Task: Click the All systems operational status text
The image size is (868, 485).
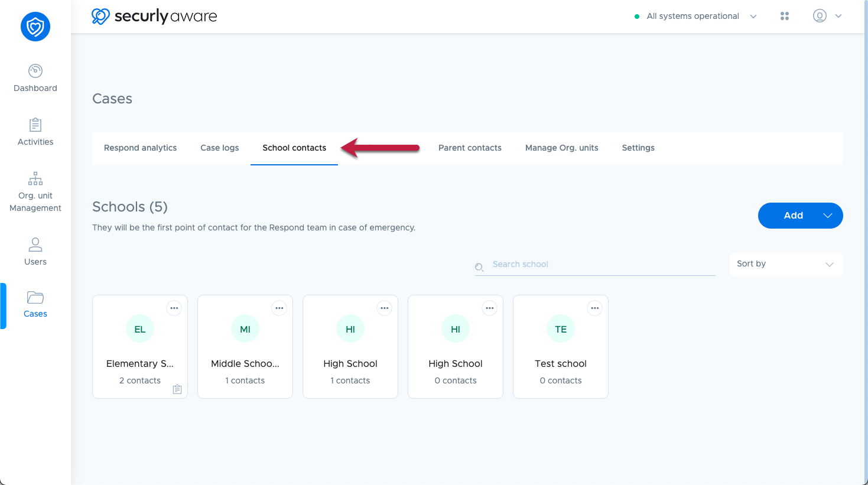Action: pos(693,16)
